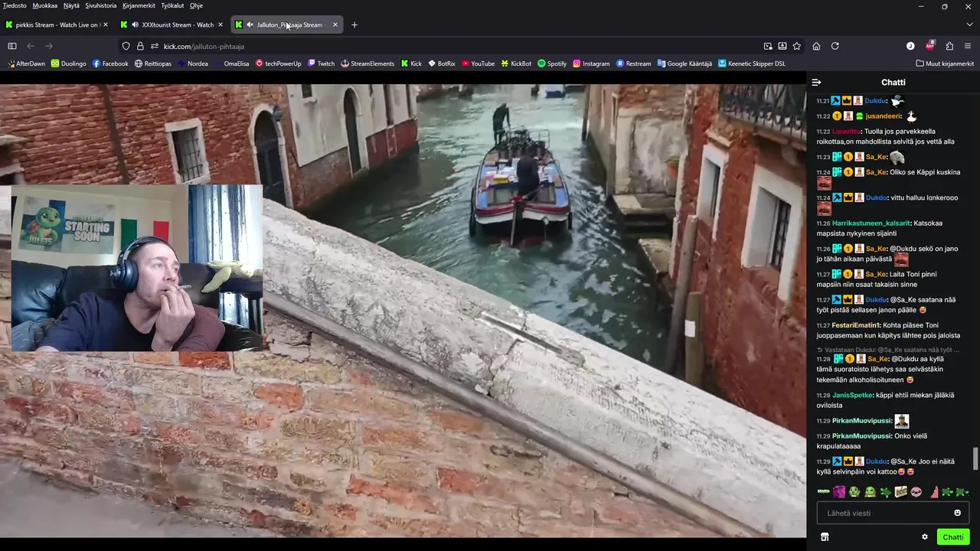Open the Kirjanmerkit menu
Viewport: 980px width, 551px height.
(x=139, y=5)
